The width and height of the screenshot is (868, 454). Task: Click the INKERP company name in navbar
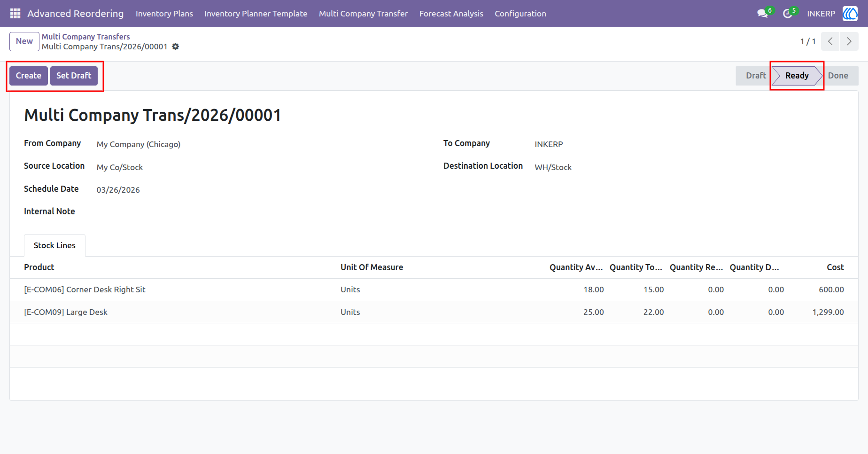tap(821, 14)
